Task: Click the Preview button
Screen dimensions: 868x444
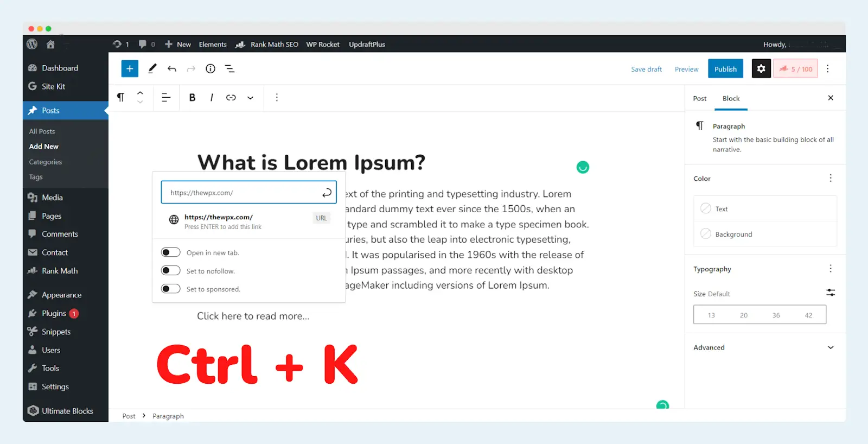Action: click(x=687, y=69)
